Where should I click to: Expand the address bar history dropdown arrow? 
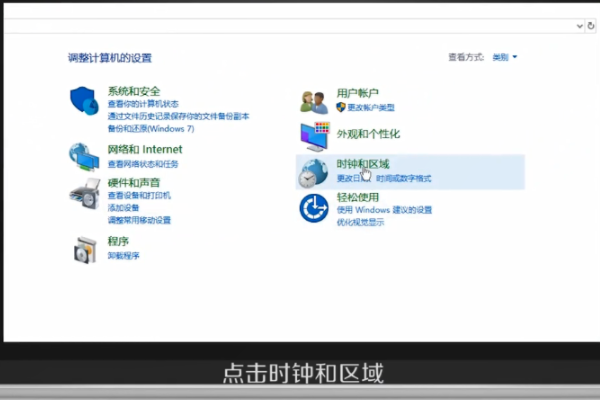point(580,26)
